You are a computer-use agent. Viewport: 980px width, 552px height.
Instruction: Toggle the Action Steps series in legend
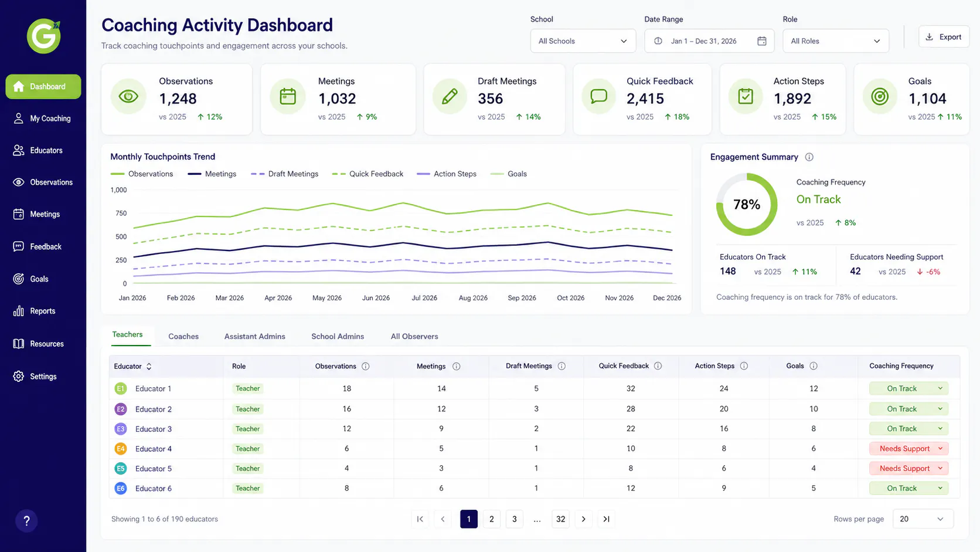click(447, 174)
